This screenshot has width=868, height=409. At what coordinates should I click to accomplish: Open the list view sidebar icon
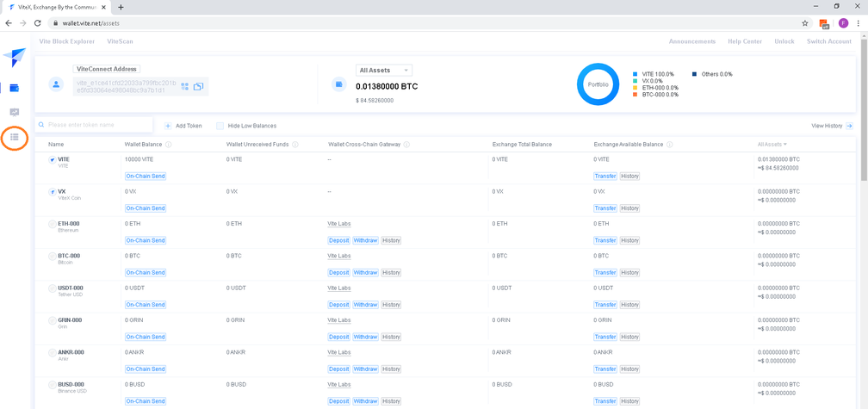tap(15, 136)
